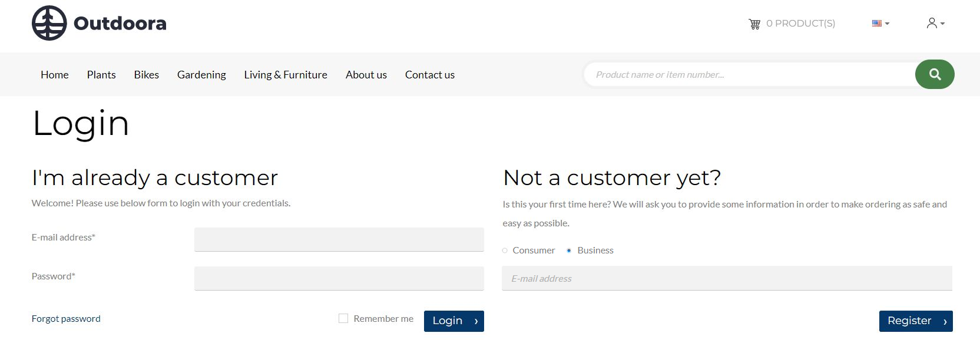Expand the language selector dropdown arrow
This screenshot has width=980, height=346.
coord(888,24)
